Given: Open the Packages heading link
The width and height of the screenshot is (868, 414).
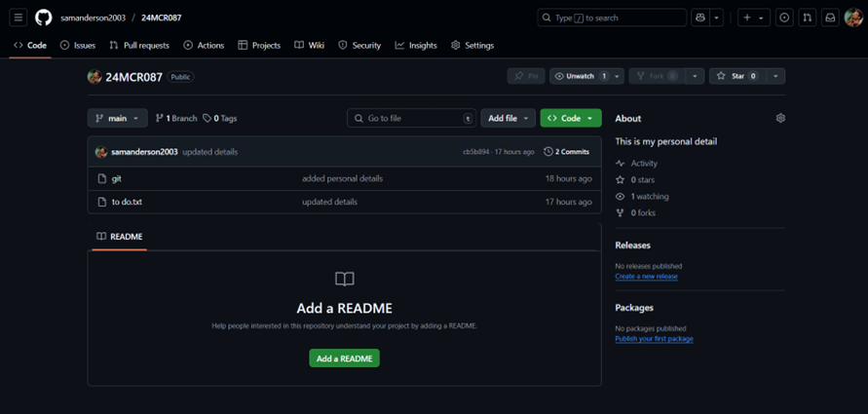Looking at the screenshot, I should (634, 308).
